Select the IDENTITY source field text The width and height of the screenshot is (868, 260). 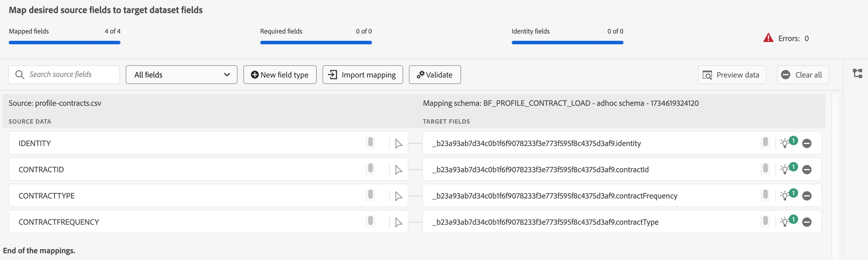pos(35,143)
